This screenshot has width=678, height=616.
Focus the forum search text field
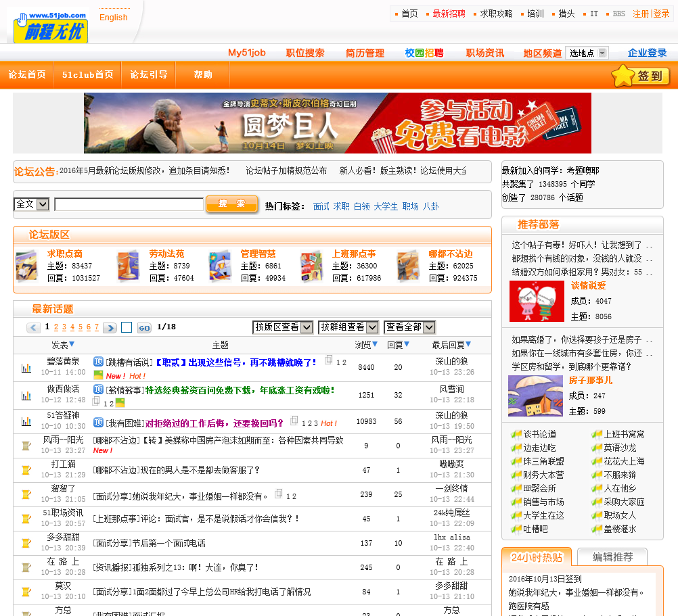click(x=129, y=204)
